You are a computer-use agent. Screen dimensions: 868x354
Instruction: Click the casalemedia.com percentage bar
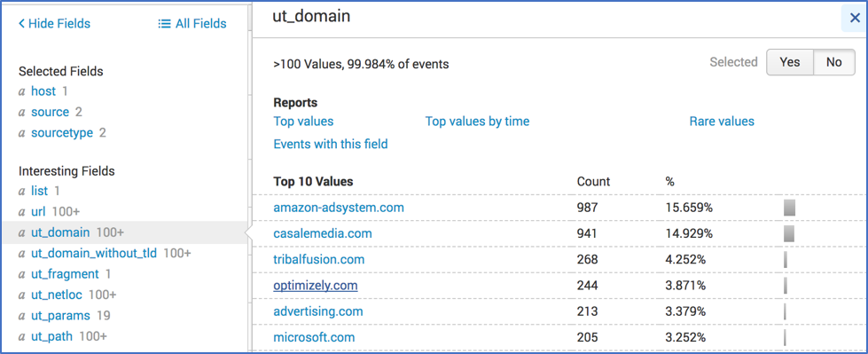click(789, 234)
